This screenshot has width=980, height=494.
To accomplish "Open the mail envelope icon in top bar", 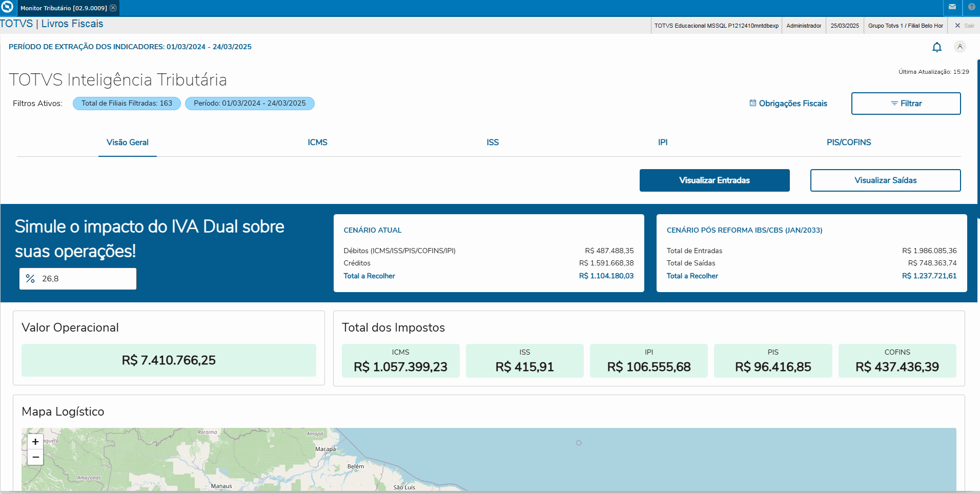I will (x=952, y=8).
